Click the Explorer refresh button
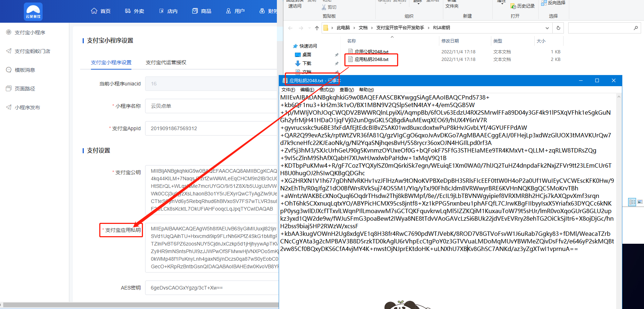The height and width of the screenshot is (309, 644). 558,28
